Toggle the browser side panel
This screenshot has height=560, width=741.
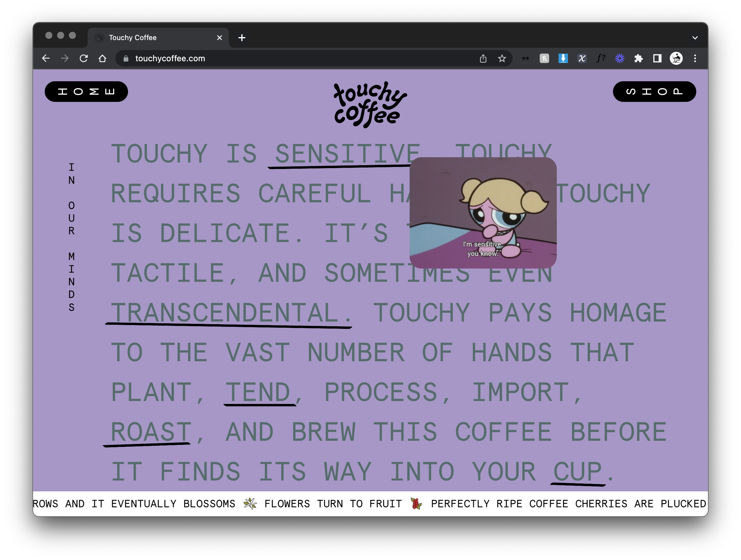pyautogui.click(x=657, y=58)
